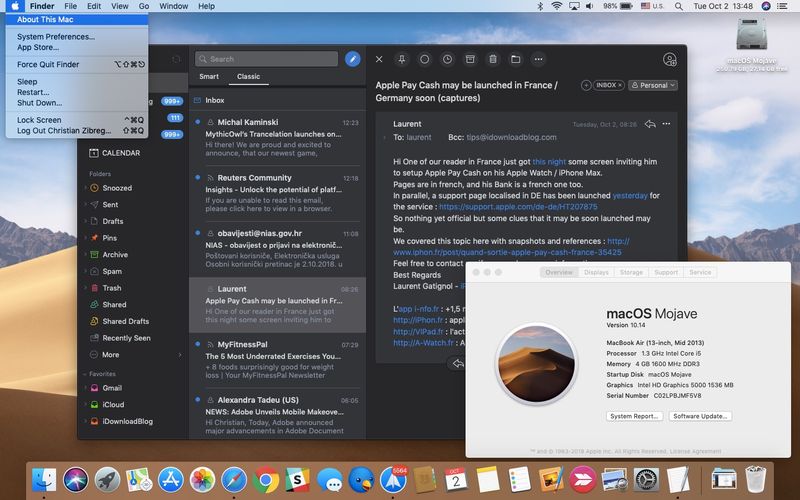The image size is (800, 500).
Task: Toggle unread dot on MyFitnessPal email
Action: pyautogui.click(x=197, y=344)
